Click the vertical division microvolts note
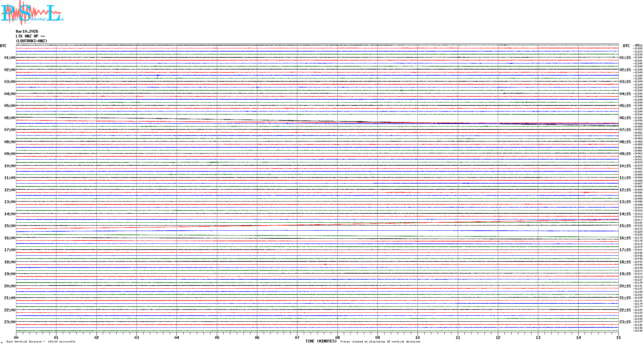 coord(41,342)
